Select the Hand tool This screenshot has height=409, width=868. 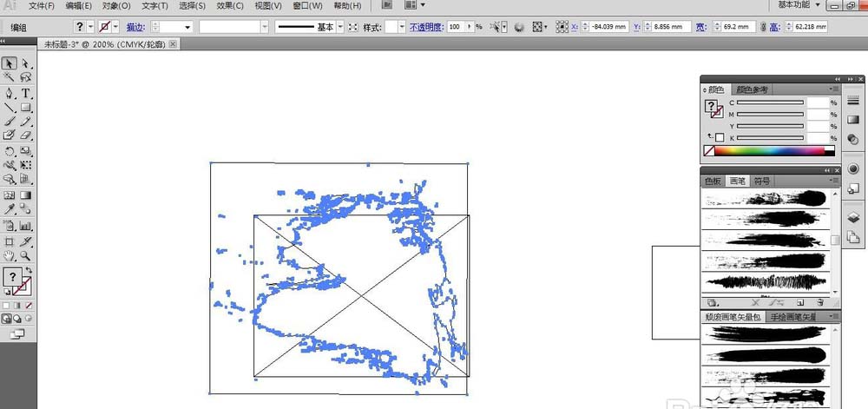[x=10, y=255]
